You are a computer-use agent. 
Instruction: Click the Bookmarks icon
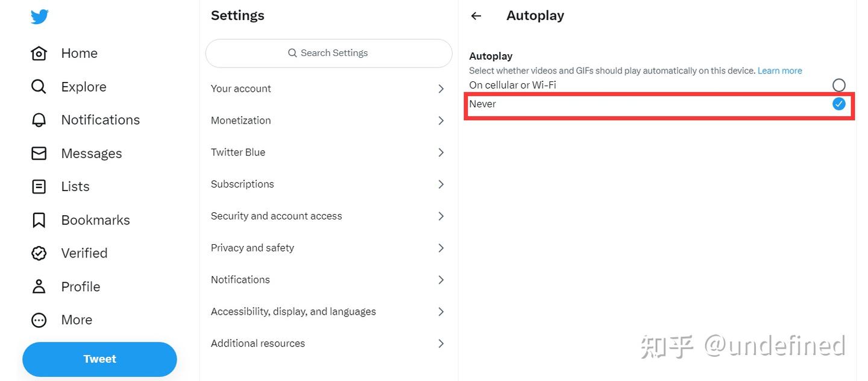(x=39, y=220)
